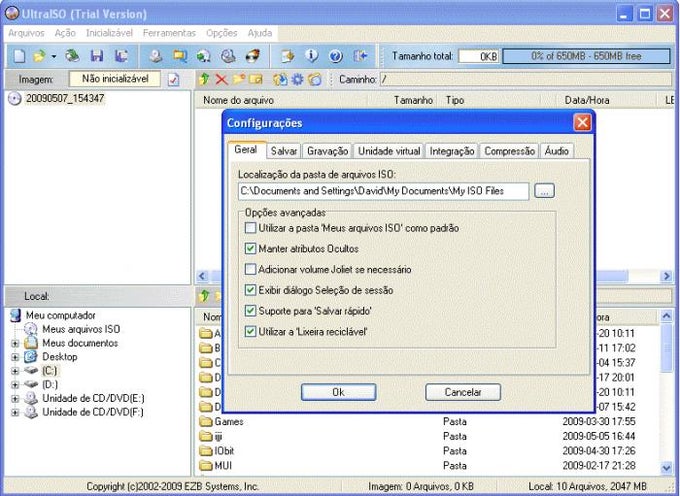
Task: Expand 'Unidade de CD/DVD(E:)' node
Action: [x=15, y=398]
